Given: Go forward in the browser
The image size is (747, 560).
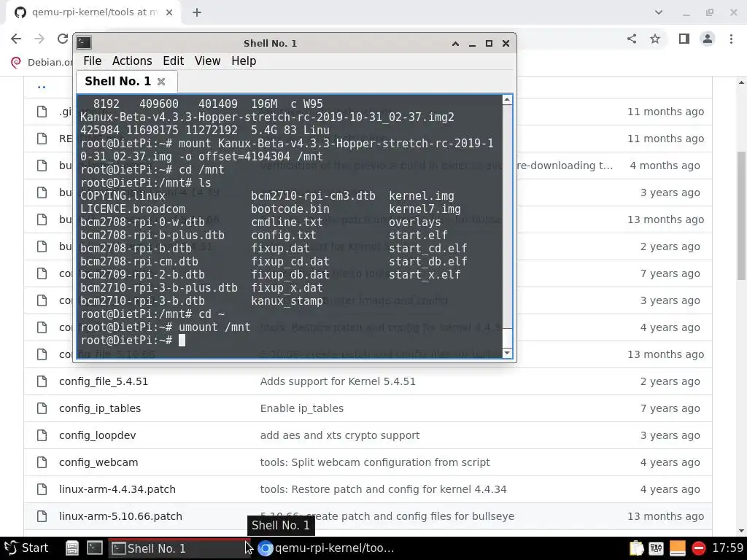Looking at the screenshot, I should pos(39,39).
